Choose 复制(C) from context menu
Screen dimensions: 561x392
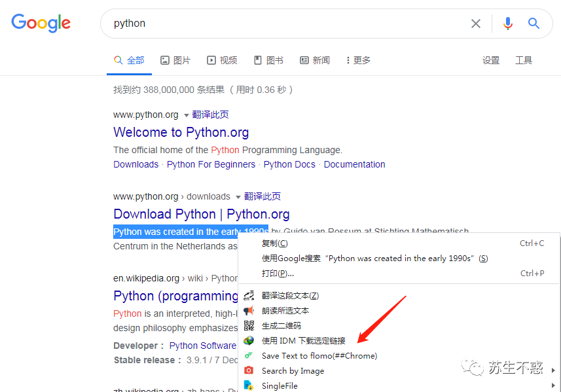point(399,243)
